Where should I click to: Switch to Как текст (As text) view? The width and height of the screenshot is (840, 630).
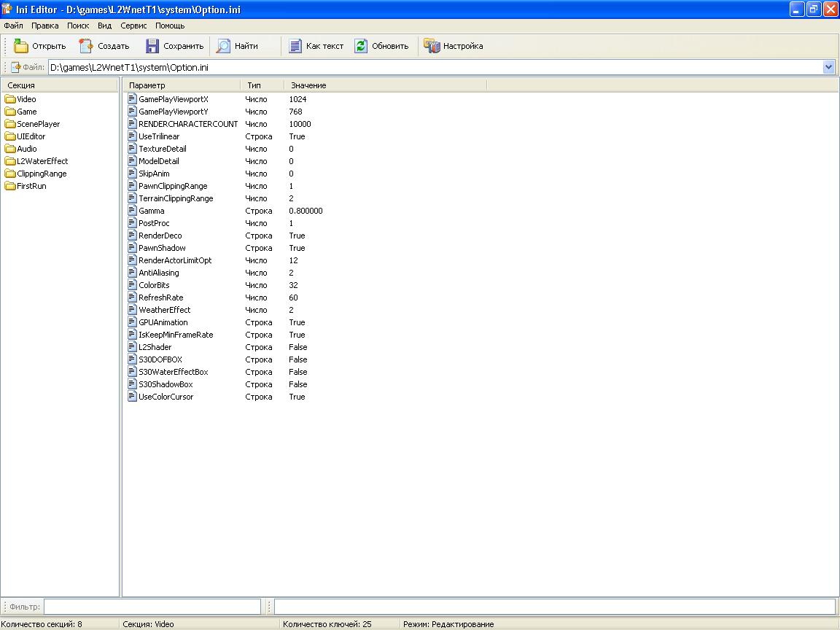click(316, 46)
